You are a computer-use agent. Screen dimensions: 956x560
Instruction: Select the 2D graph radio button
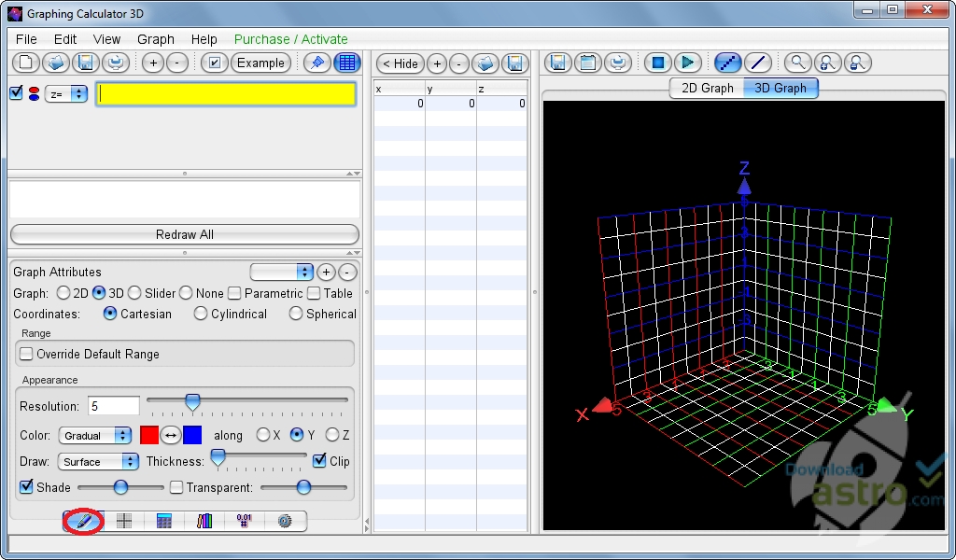click(x=63, y=293)
